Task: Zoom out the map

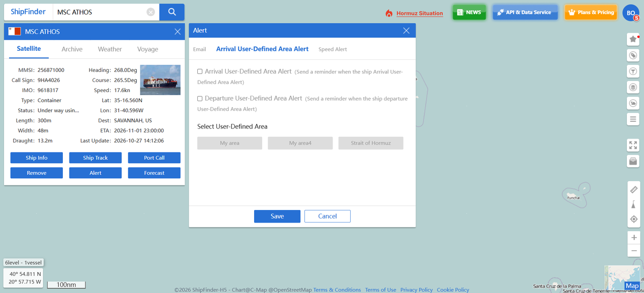Action: pyautogui.click(x=633, y=251)
